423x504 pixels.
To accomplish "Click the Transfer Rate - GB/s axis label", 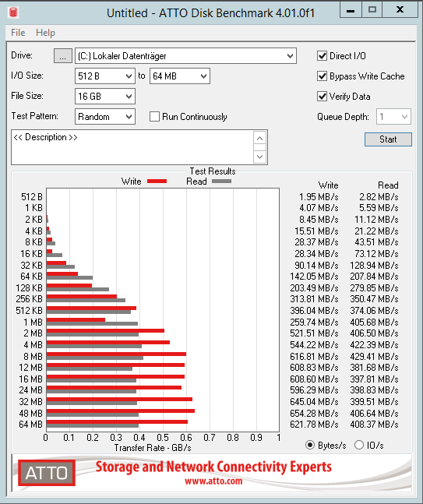I will pyautogui.click(x=153, y=448).
